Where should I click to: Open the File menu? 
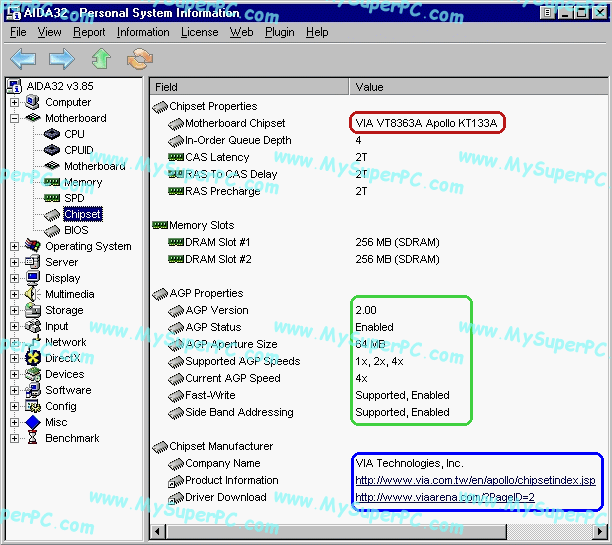[x=18, y=32]
